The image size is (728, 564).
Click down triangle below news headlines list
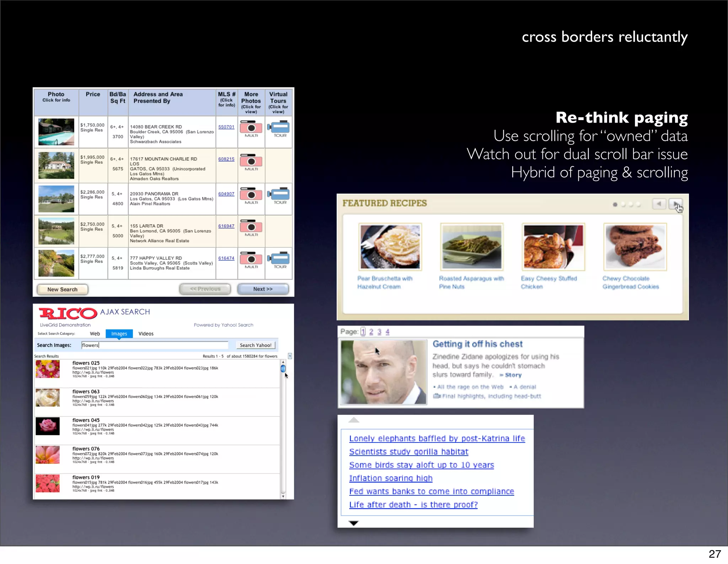tap(353, 523)
